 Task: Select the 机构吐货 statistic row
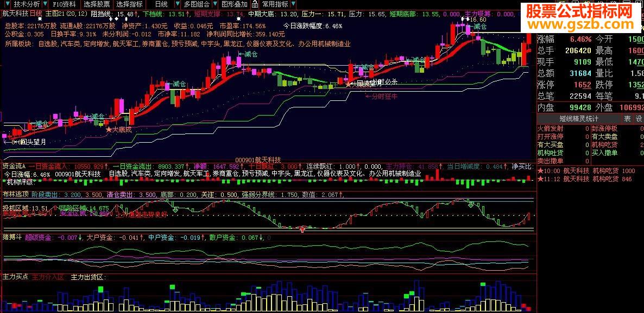pos(563,153)
